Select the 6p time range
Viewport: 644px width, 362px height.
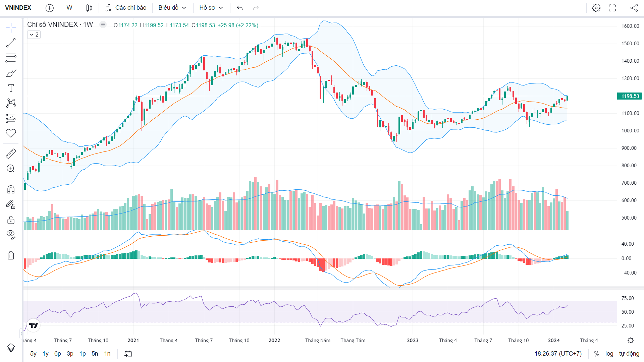point(58,354)
